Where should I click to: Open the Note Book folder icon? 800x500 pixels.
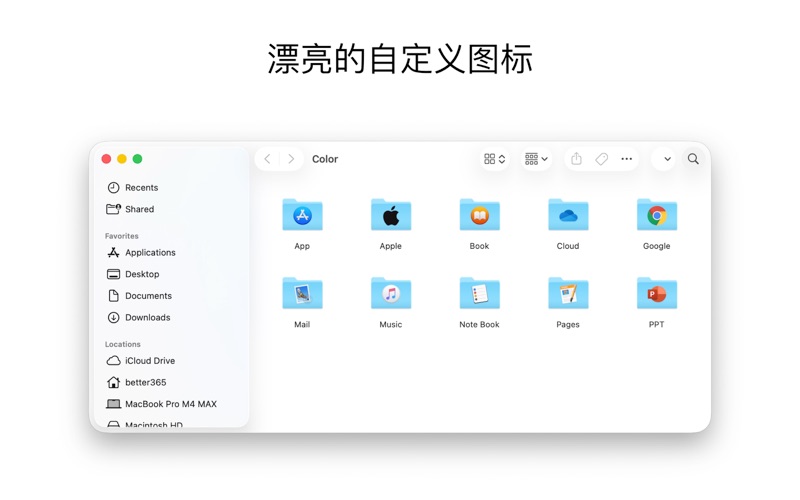click(479, 293)
